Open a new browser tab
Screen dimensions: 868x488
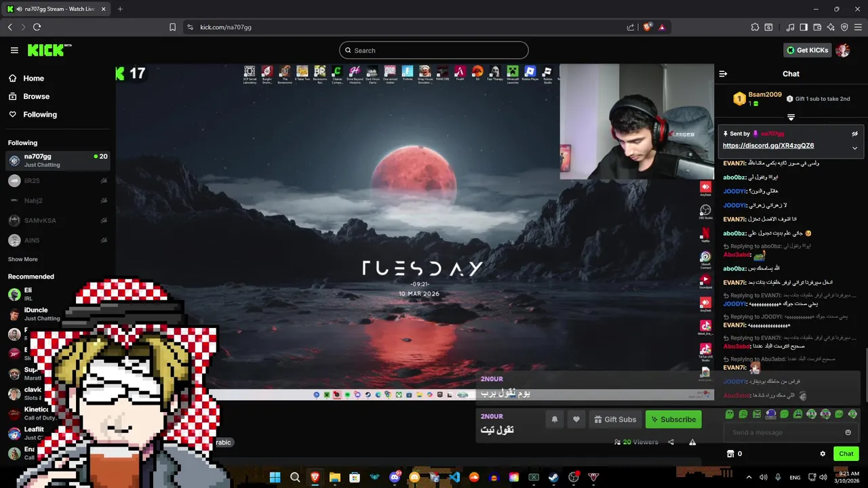click(x=120, y=9)
